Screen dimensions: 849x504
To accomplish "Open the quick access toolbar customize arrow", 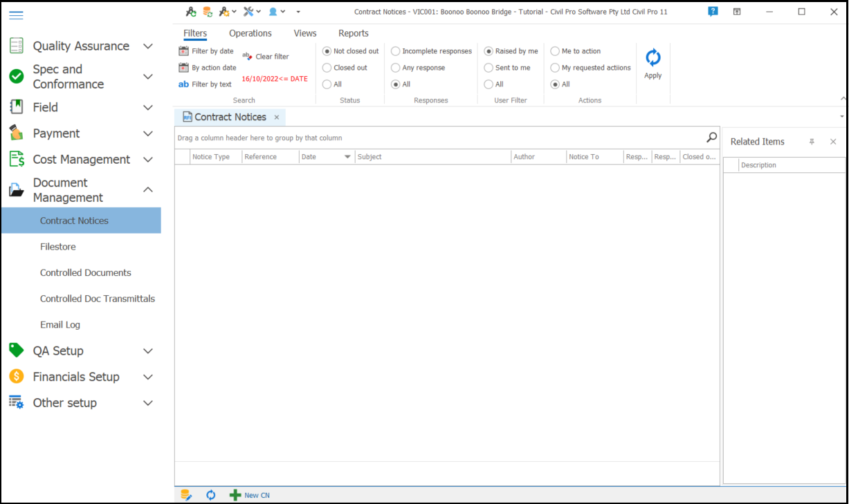I will click(298, 12).
